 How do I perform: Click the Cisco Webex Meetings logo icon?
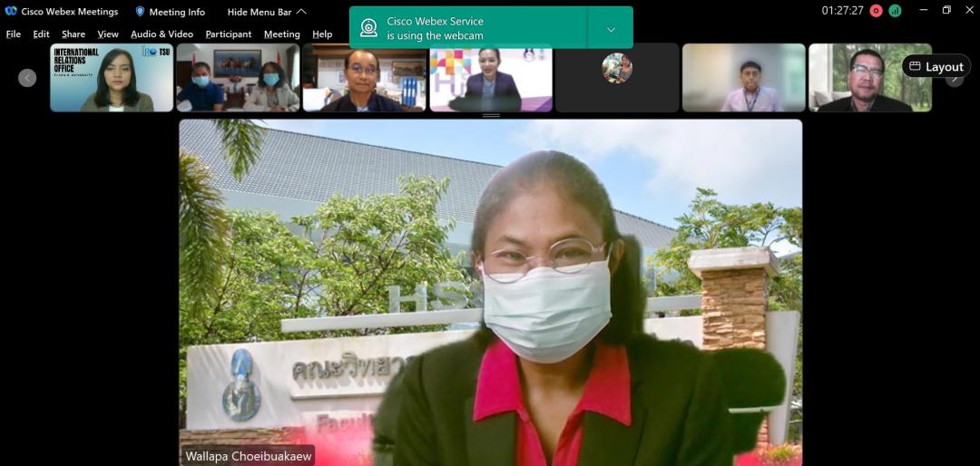tap(11, 12)
